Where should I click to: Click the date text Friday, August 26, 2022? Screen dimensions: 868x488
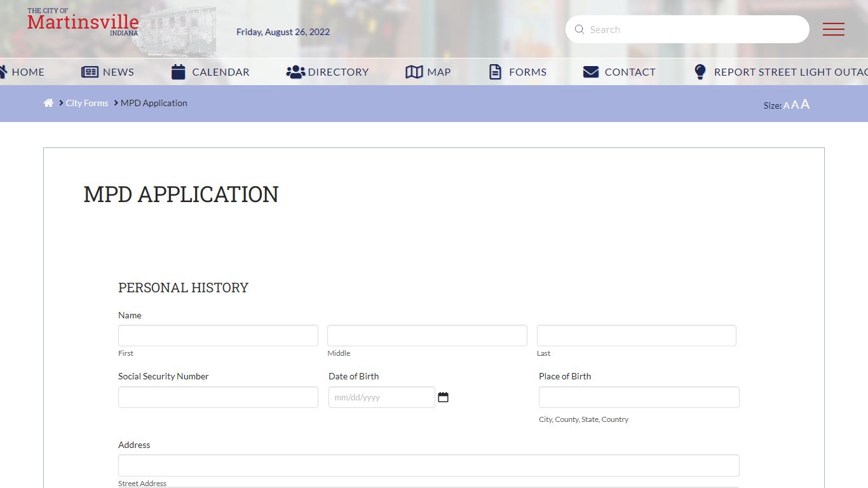pyautogui.click(x=283, y=32)
